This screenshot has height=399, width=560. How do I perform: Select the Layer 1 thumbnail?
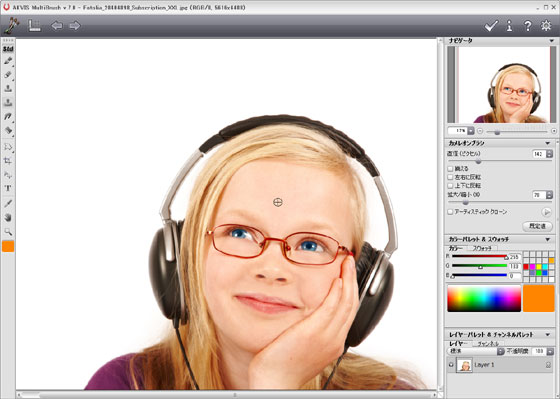[465, 365]
